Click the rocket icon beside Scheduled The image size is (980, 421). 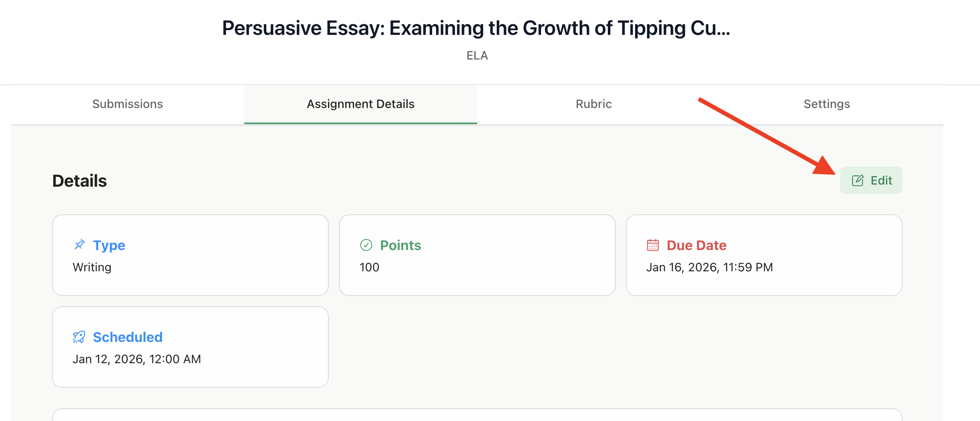79,337
